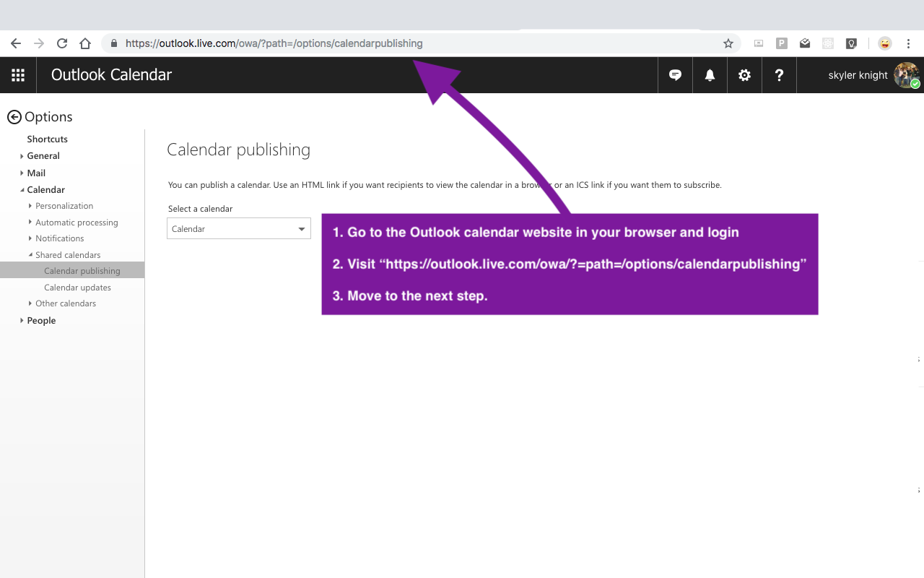
Task: Click the Outlook Calendar title
Action: (111, 75)
